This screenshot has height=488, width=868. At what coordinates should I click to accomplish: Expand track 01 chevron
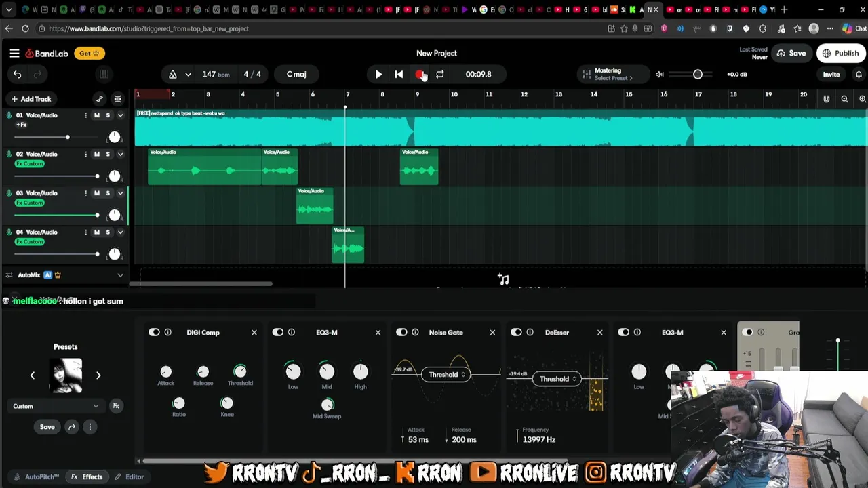[x=120, y=115]
